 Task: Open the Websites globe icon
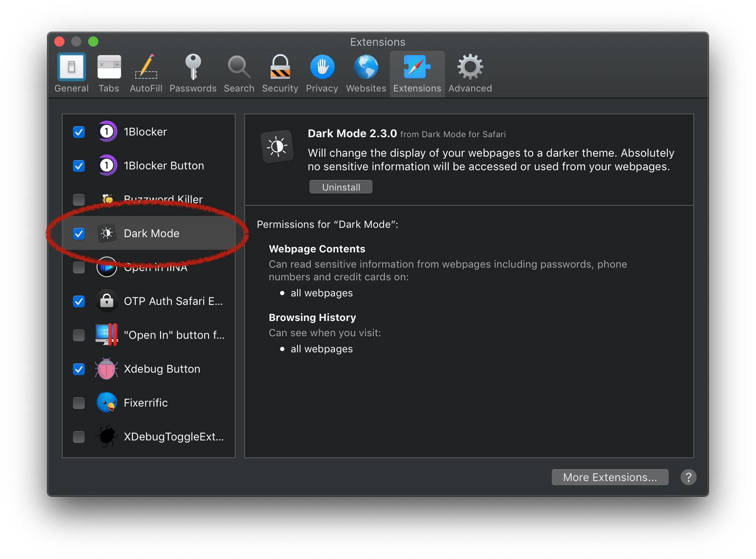pos(366,67)
